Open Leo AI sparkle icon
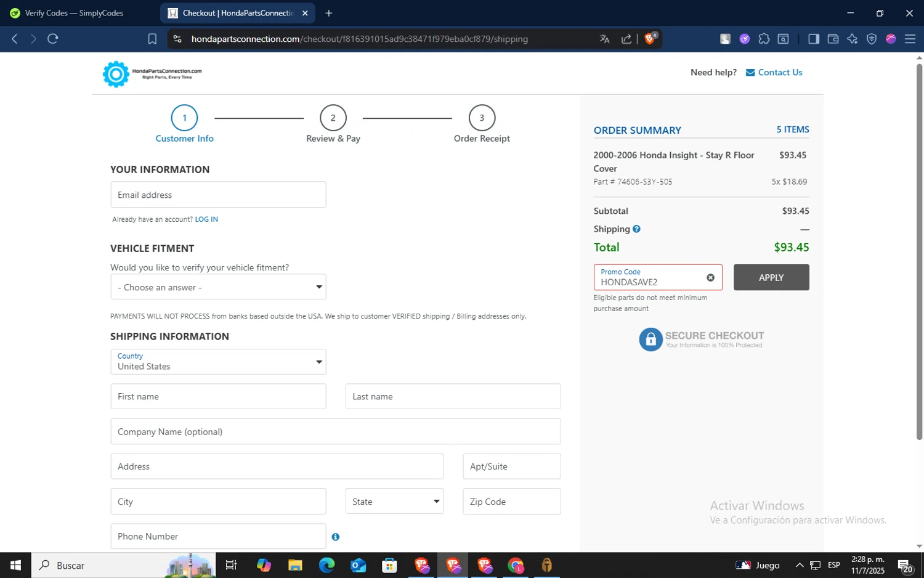 pyautogui.click(x=852, y=39)
